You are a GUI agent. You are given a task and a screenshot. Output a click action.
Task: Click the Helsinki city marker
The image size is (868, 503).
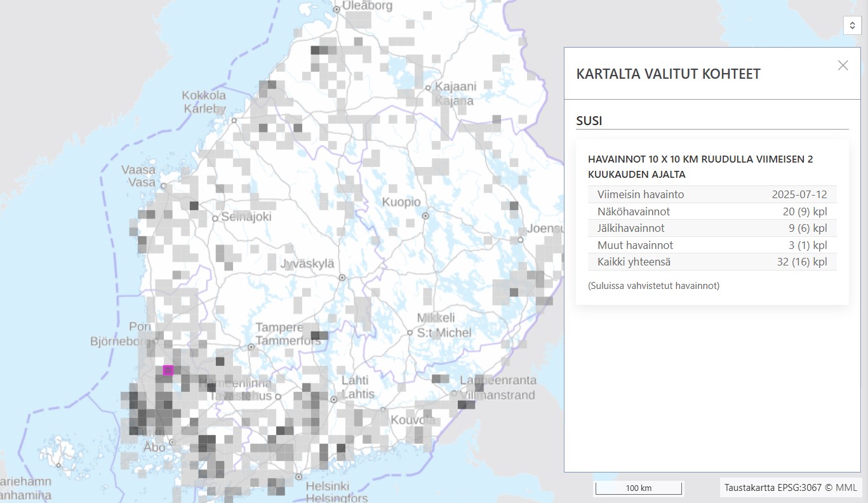tap(298, 476)
